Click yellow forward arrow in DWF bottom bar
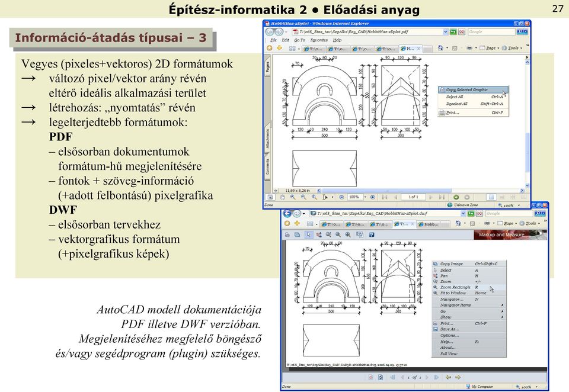This screenshot has height=392, width=569. point(458,377)
